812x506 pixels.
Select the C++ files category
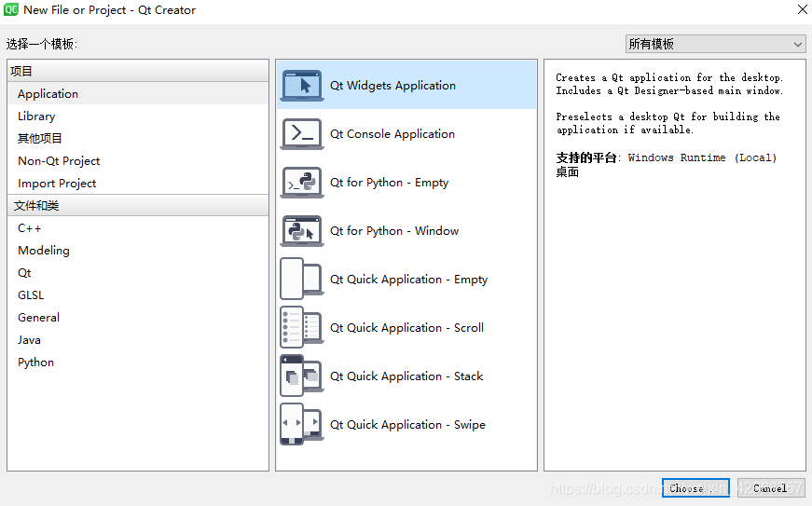click(138, 228)
